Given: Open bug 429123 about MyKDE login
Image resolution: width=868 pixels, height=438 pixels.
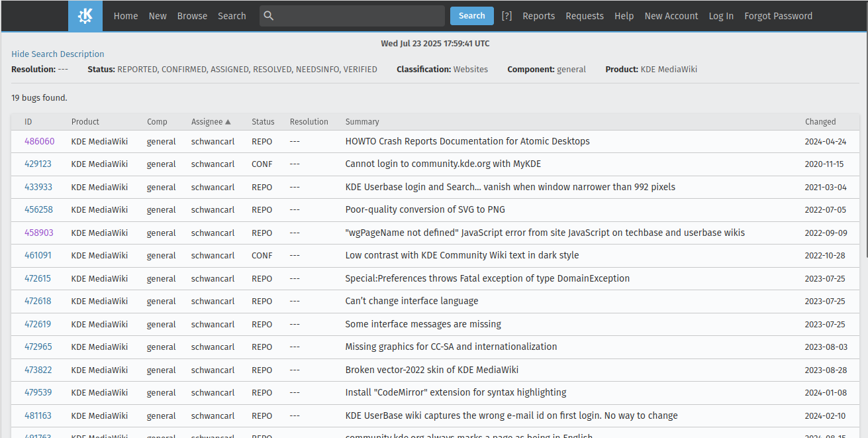Looking at the screenshot, I should click(38, 164).
